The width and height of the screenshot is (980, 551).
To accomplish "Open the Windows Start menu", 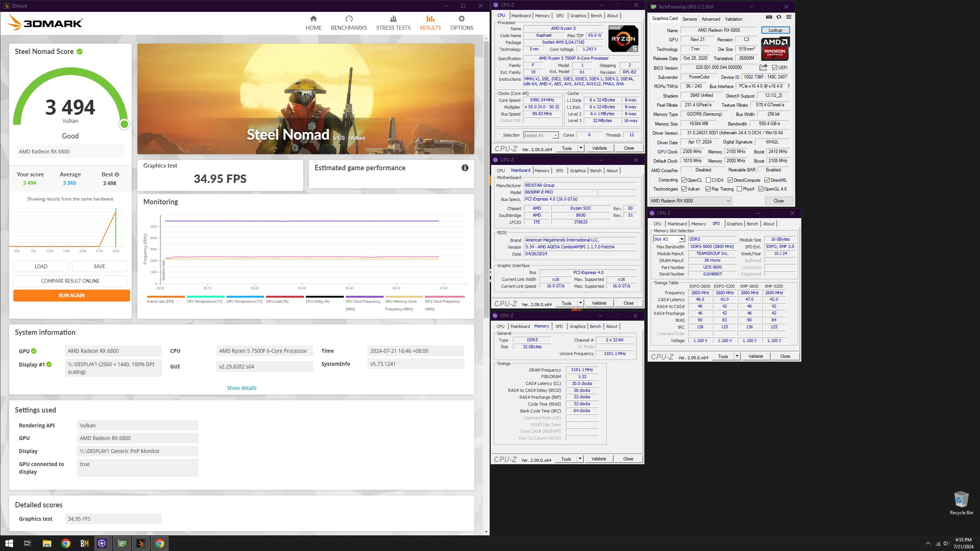I will tap(9, 543).
